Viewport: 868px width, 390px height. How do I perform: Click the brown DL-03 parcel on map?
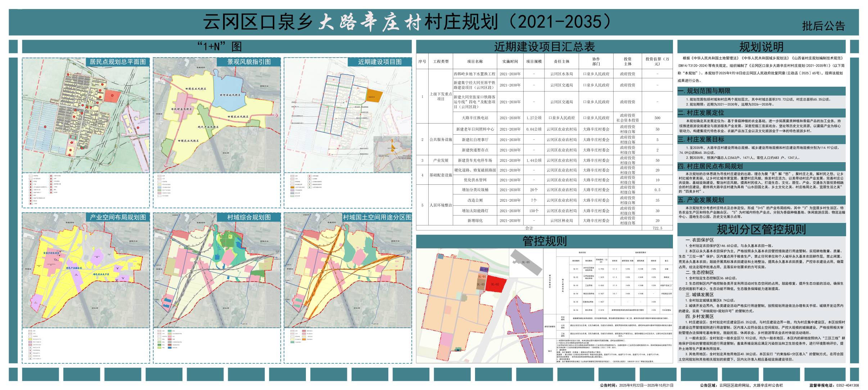pos(480,284)
